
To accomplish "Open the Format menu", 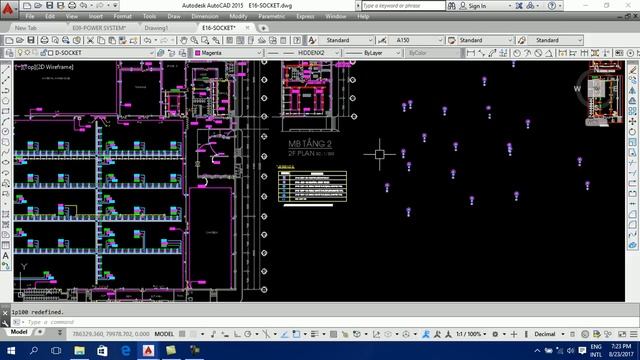I will pyautogui.click(x=122, y=17).
